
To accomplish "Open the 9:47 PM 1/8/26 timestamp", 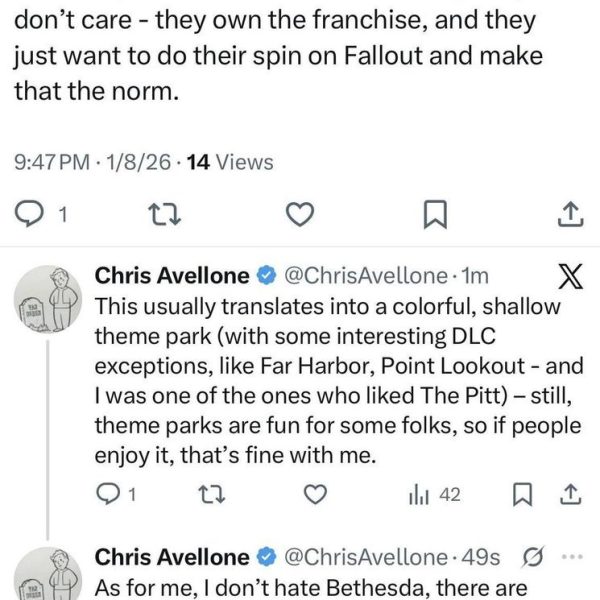I will click(x=94, y=161).
